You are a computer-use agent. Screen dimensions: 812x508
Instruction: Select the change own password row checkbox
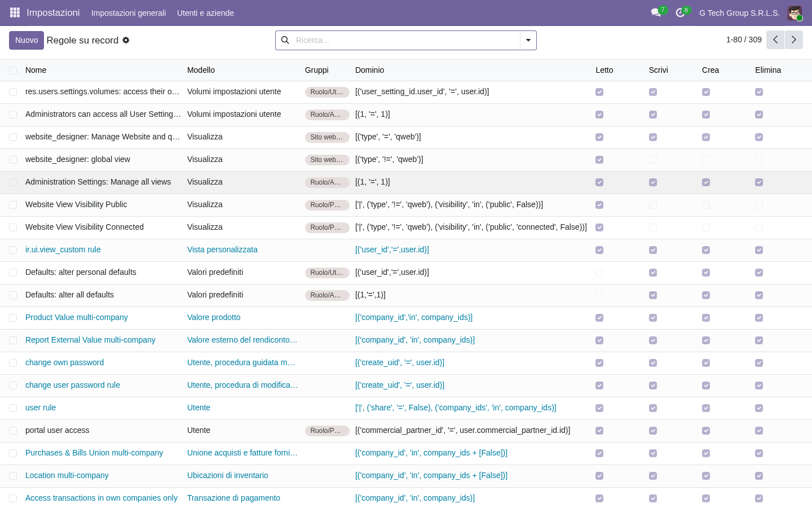point(13,363)
